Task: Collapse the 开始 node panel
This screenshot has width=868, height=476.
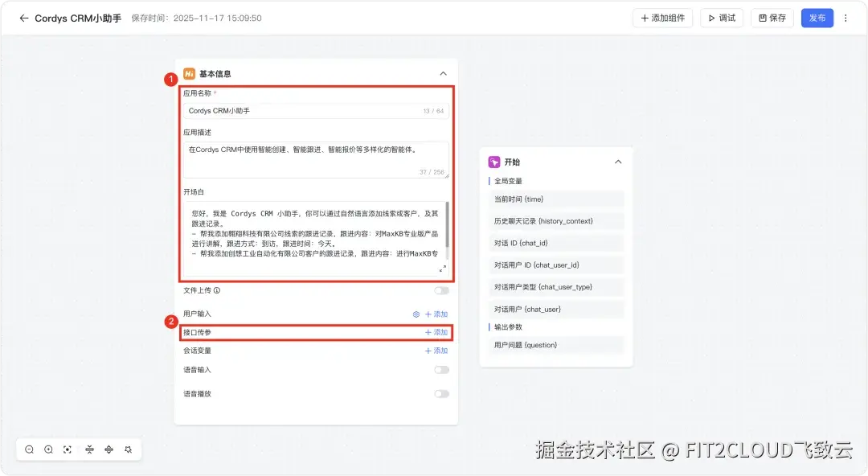Action: tap(618, 162)
